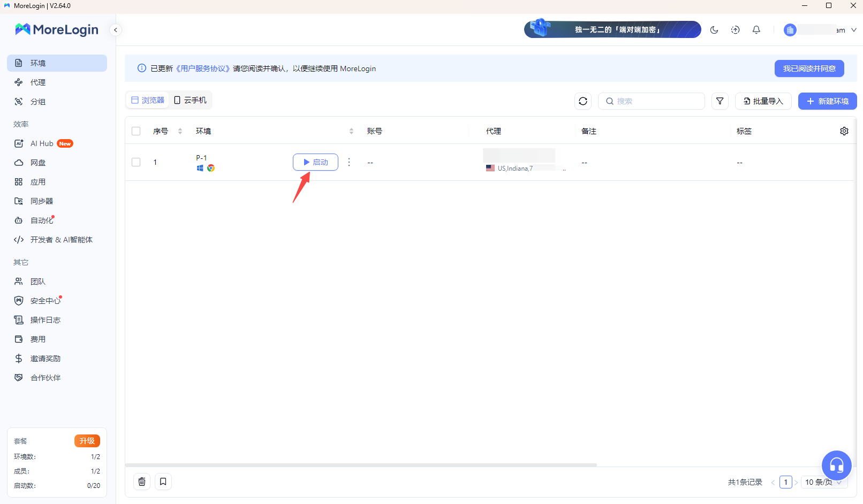Open the 网盘 sidebar item

57,163
